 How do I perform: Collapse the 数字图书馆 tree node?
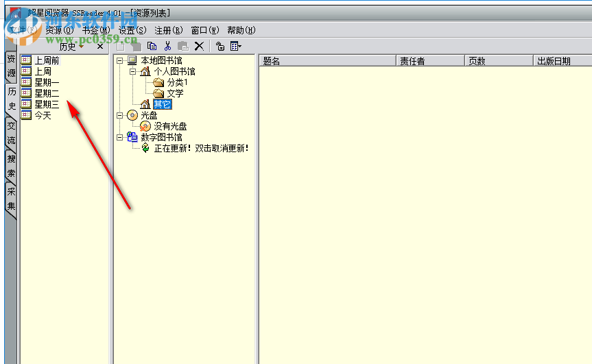pos(119,137)
